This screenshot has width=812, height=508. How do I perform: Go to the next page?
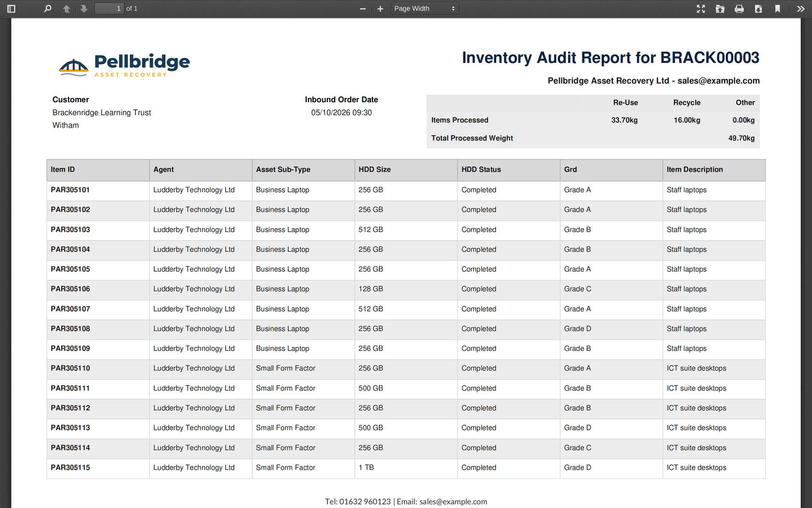tap(84, 9)
